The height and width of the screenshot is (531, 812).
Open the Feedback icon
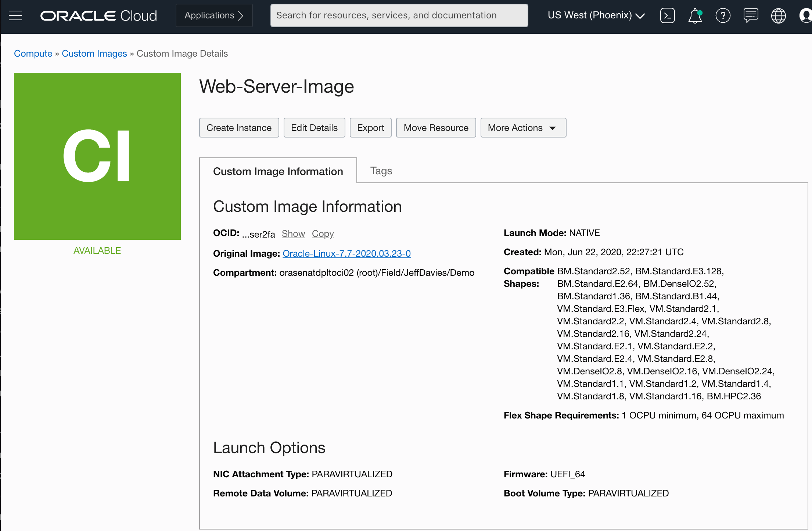(751, 15)
